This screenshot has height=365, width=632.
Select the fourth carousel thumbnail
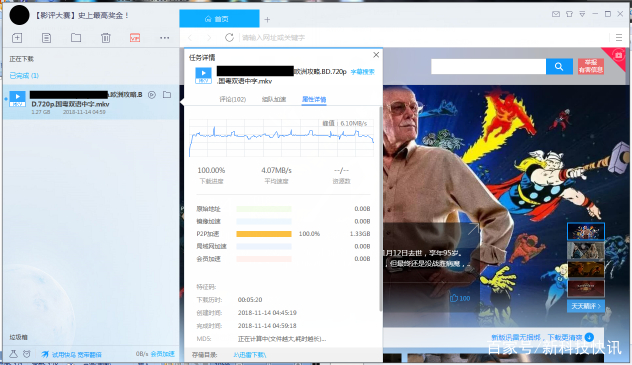point(586,288)
